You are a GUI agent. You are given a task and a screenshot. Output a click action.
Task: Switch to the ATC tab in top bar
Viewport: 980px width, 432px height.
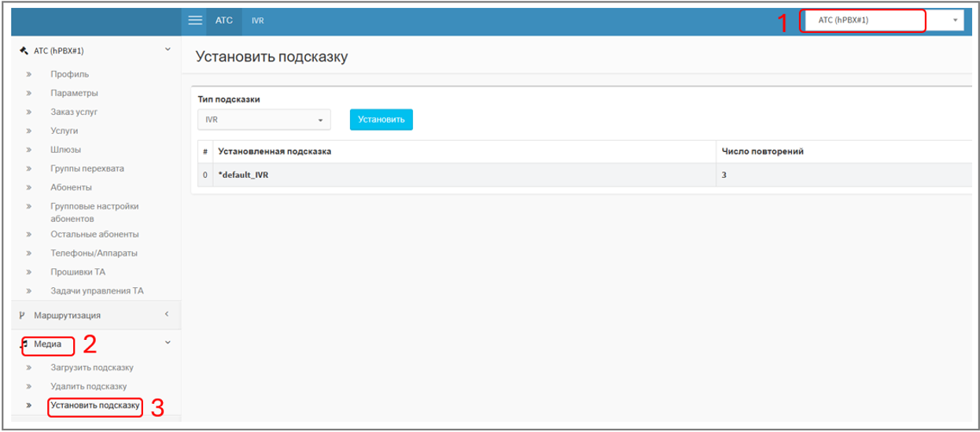point(224,20)
